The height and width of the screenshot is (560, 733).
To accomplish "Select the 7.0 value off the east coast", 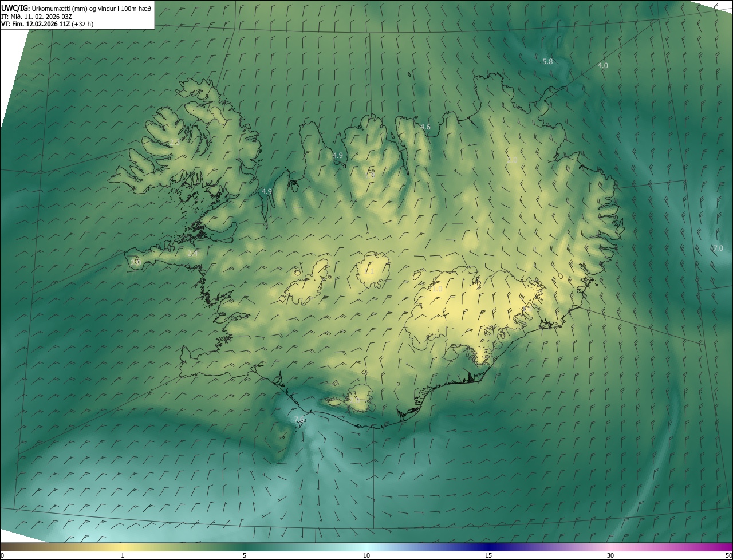I will [718, 249].
